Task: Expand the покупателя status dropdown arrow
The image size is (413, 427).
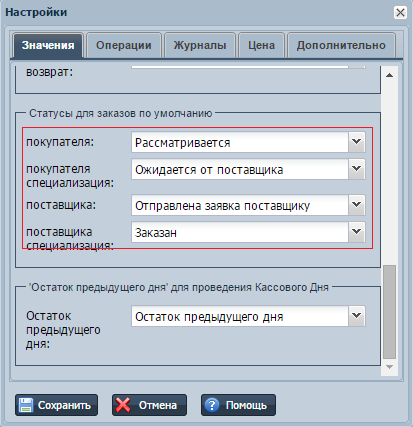Action: [357, 142]
